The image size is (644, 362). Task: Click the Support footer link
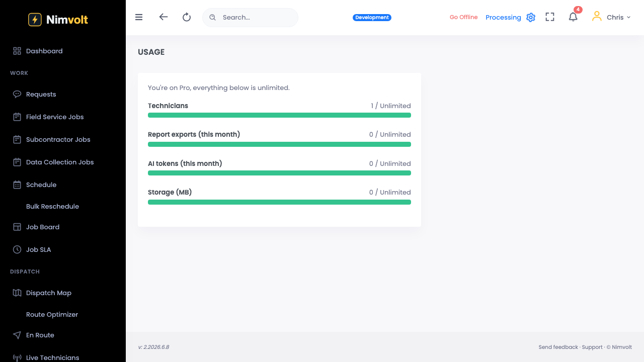[592, 347]
